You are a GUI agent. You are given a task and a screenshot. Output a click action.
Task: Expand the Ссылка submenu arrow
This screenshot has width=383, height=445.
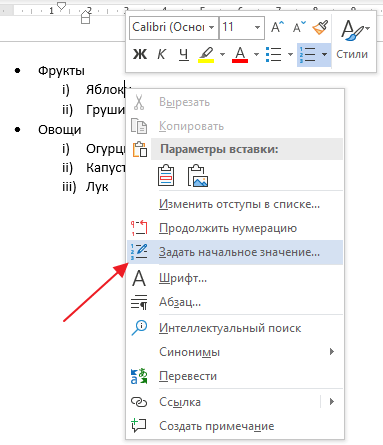coord(332,402)
